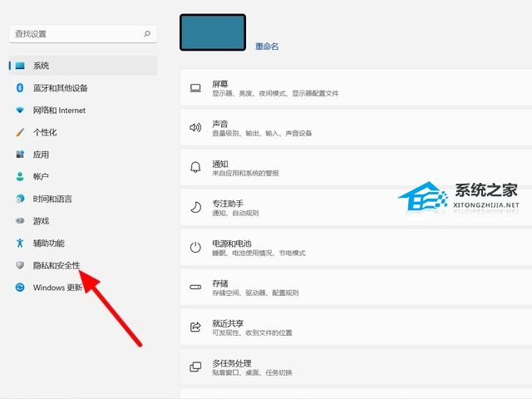Image resolution: width=532 pixels, height=399 pixels.
Task: Click description 来自应用和系统的警报
Action: click(246, 174)
